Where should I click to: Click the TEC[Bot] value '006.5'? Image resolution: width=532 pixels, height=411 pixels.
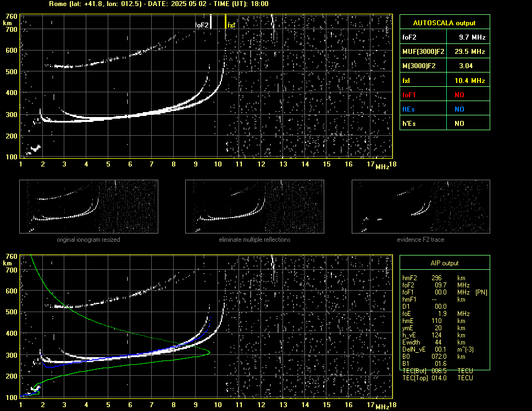click(439, 371)
